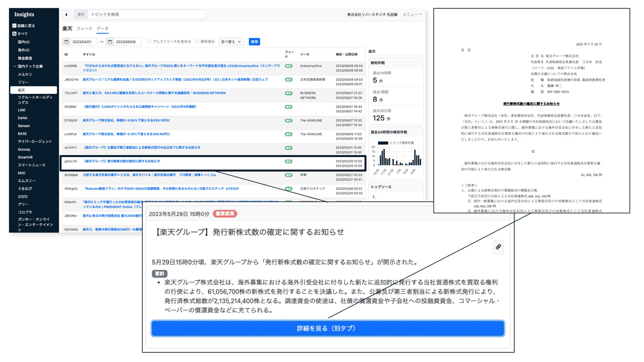Check the 保存済み checkbox
This screenshot has height=362, width=644.
[197, 42]
